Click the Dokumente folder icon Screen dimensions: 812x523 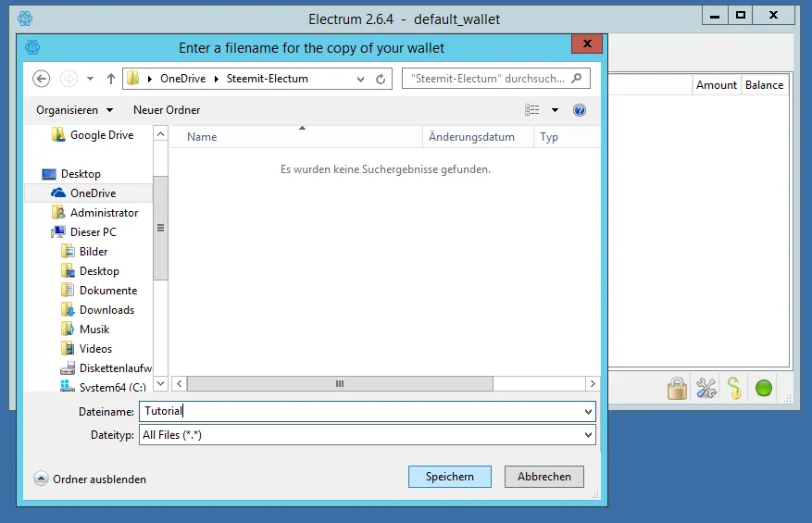(x=68, y=290)
